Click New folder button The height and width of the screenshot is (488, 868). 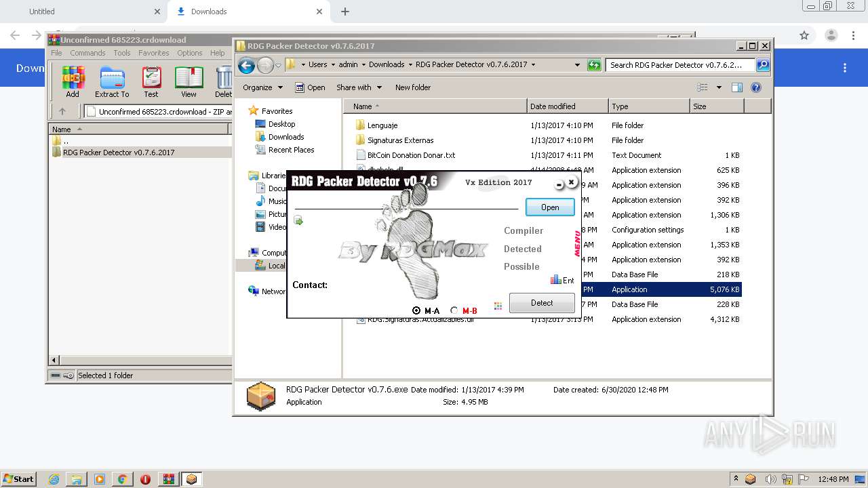[413, 87]
